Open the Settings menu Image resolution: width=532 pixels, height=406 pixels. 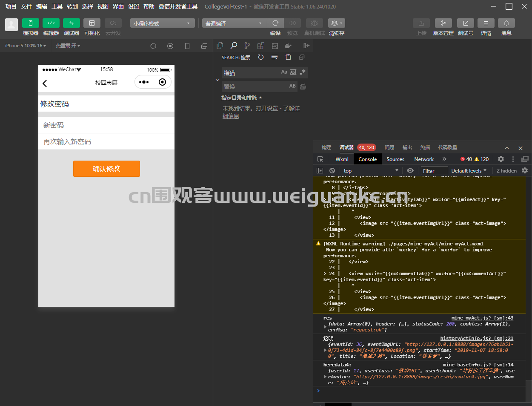(134, 6)
